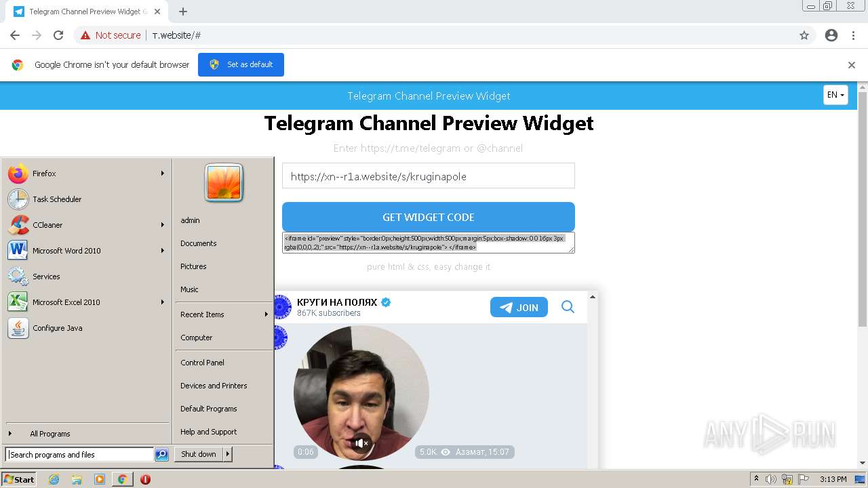Click the channel search magnifier icon
Viewport: 868px width, 488px height.
click(568, 307)
